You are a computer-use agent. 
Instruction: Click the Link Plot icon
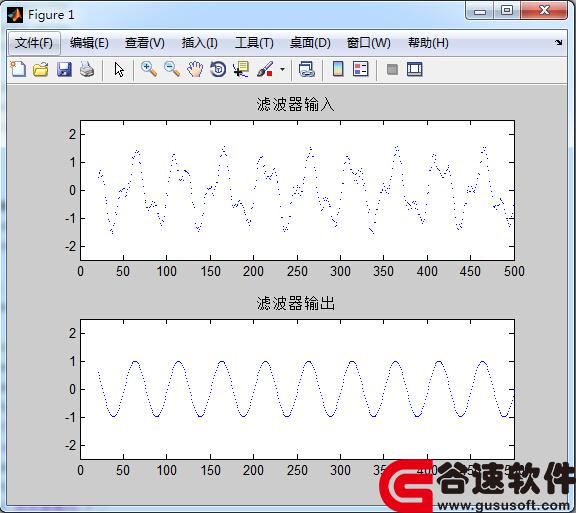coord(307,69)
